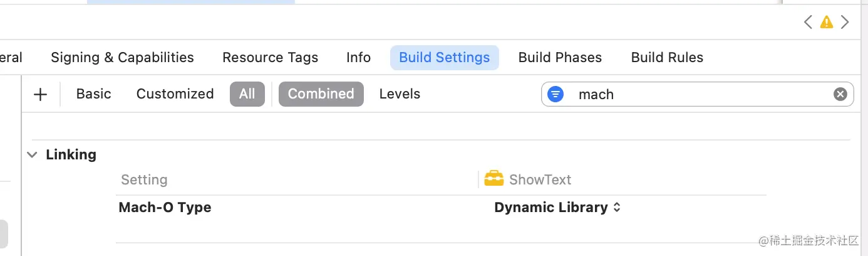Click into the build settings search field

click(x=695, y=94)
